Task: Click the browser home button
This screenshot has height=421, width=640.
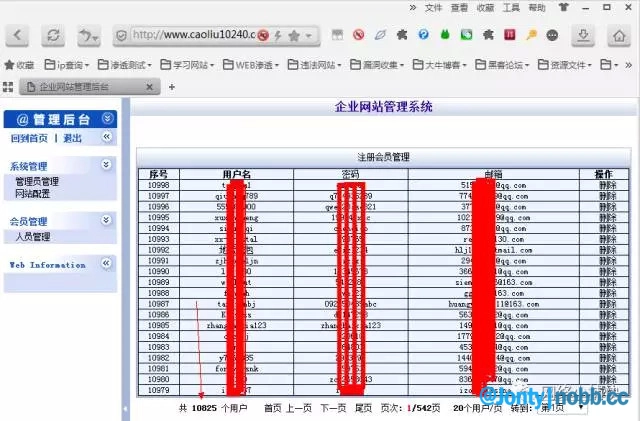Action: (x=617, y=35)
